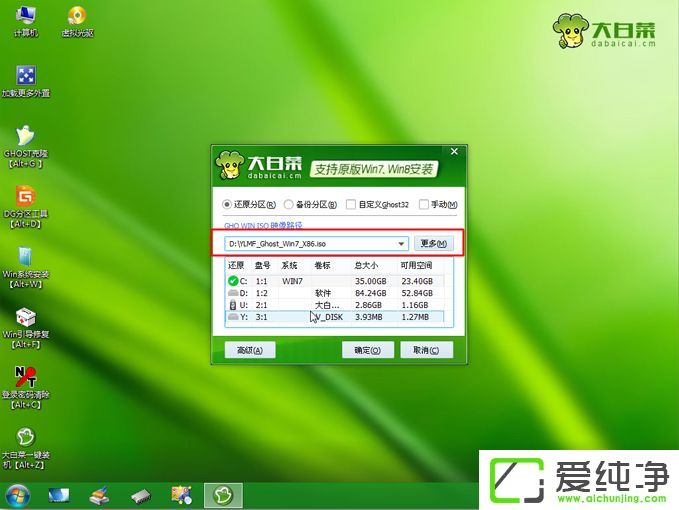Image resolution: width=679 pixels, height=510 pixels.
Task: Click the drive icon of the D: row
Action: [x=233, y=293]
